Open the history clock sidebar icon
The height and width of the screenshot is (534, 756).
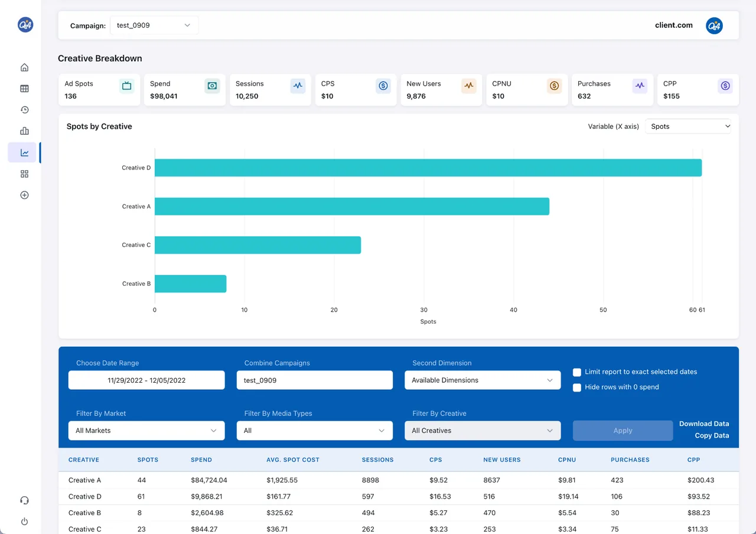24,110
